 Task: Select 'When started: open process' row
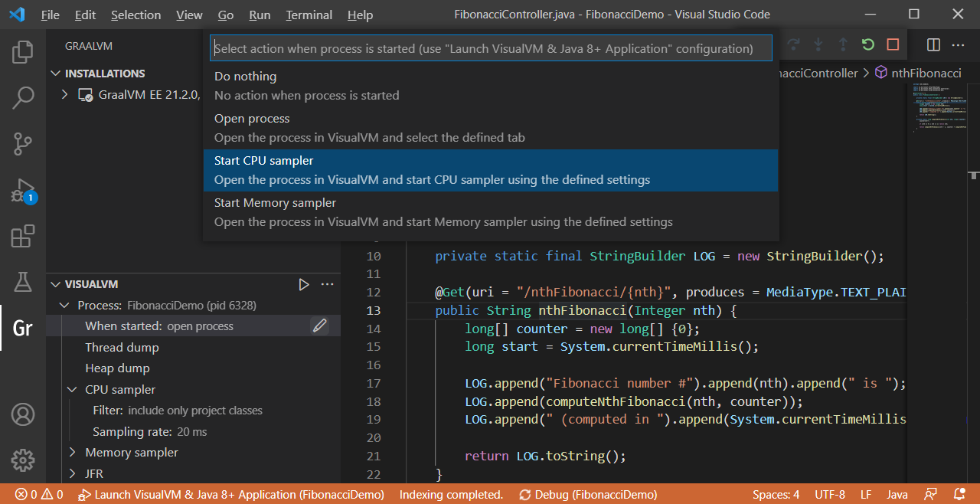(193, 326)
